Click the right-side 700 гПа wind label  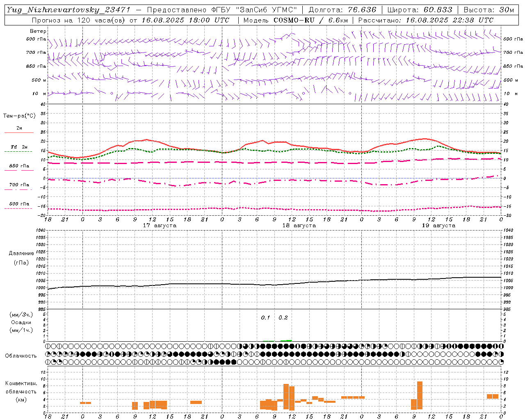click(x=513, y=52)
